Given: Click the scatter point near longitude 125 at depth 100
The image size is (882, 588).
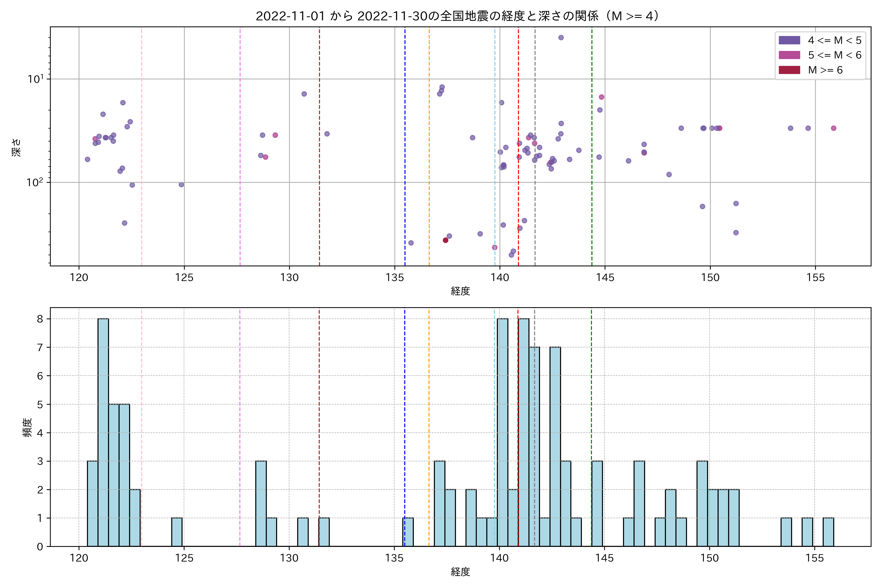Looking at the screenshot, I should (181, 184).
